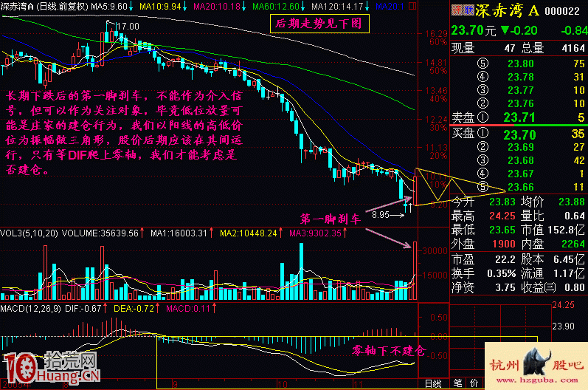The height and width of the screenshot is (390, 588).
Task: Click the MA120:14.17 indicator label
Action: pyautogui.click(x=337, y=7)
